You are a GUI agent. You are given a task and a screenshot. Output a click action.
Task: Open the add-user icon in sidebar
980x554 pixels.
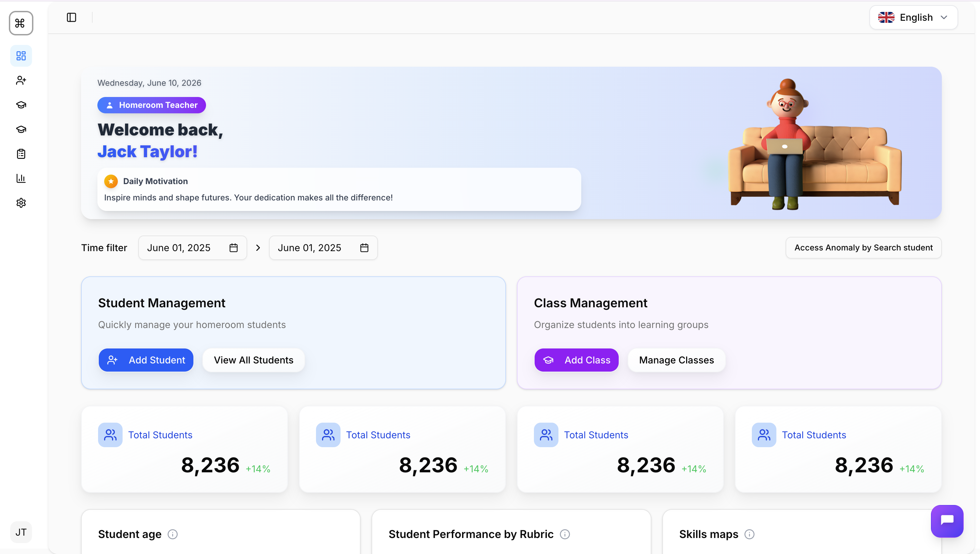(21, 80)
